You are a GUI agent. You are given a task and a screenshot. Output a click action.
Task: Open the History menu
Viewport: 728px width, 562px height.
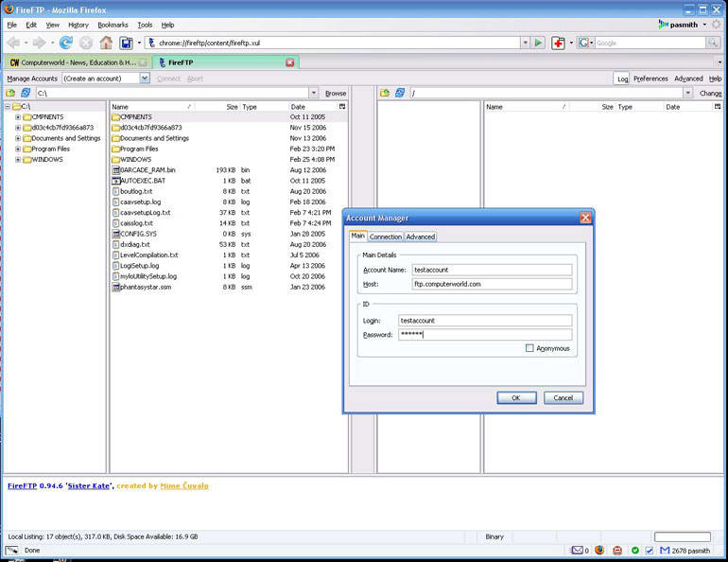coord(78,25)
